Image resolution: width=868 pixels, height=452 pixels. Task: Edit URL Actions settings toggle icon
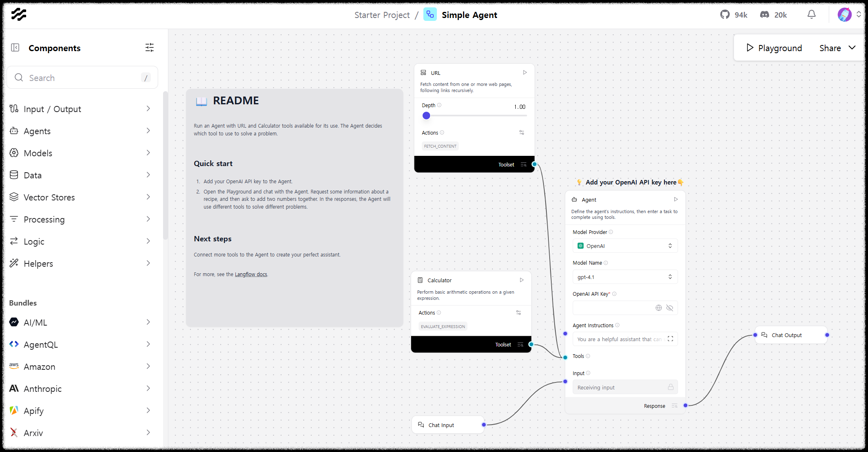click(521, 133)
